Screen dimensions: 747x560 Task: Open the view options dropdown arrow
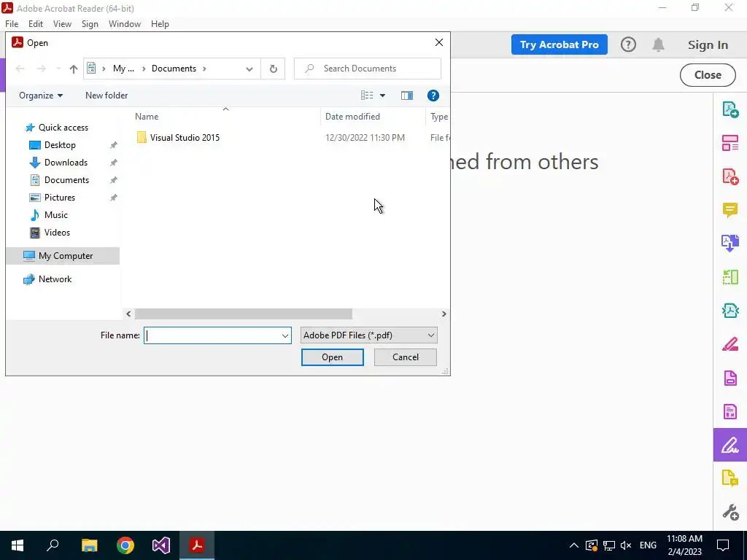[x=382, y=96]
